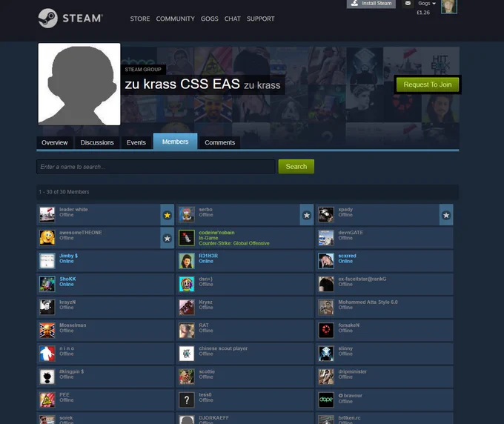
Task: Open dsn+) colorful avatar
Action: (x=187, y=284)
